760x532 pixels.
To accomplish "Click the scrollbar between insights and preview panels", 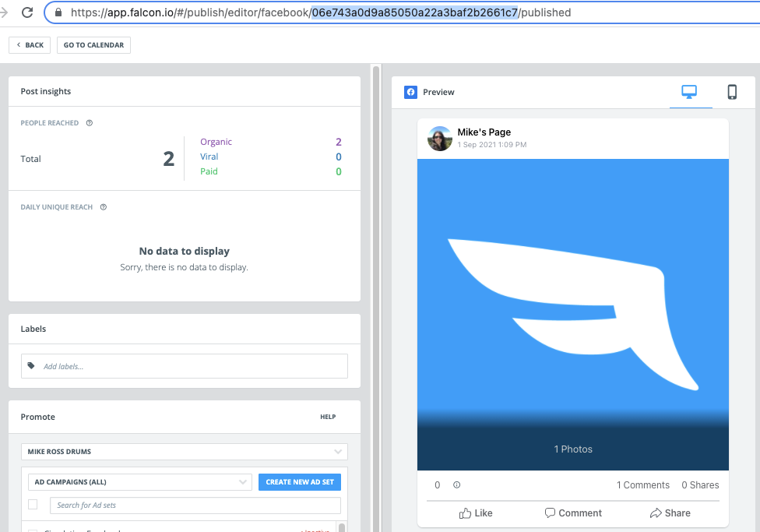I will (x=375, y=298).
